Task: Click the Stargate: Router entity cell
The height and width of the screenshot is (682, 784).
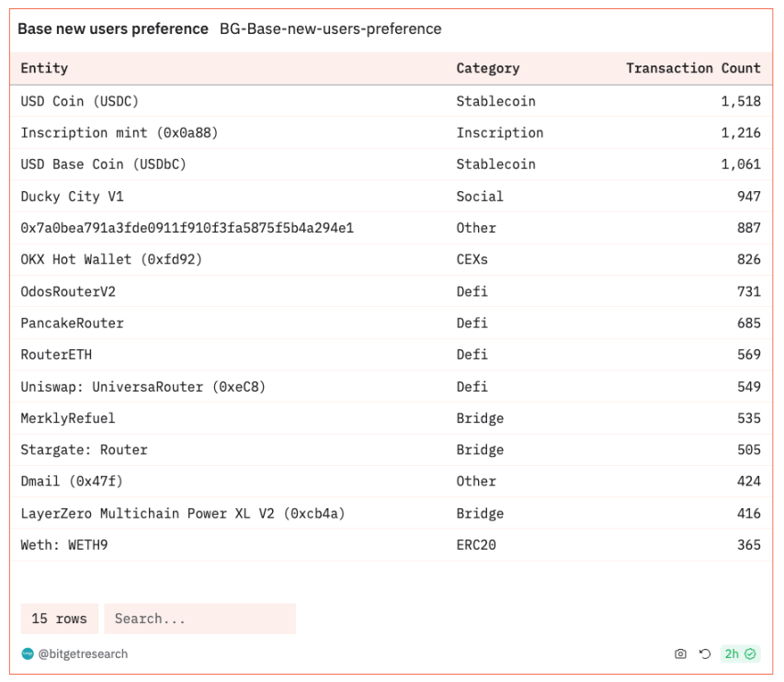Action: [x=84, y=449]
